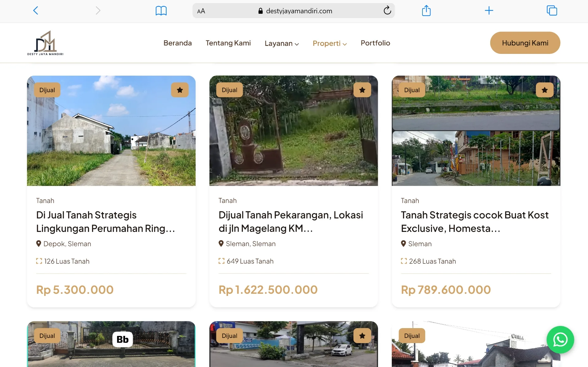Click area icon beside 126 Luas Tanah
Image resolution: width=588 pixels, height=367 pixels.
pos(39,261)
